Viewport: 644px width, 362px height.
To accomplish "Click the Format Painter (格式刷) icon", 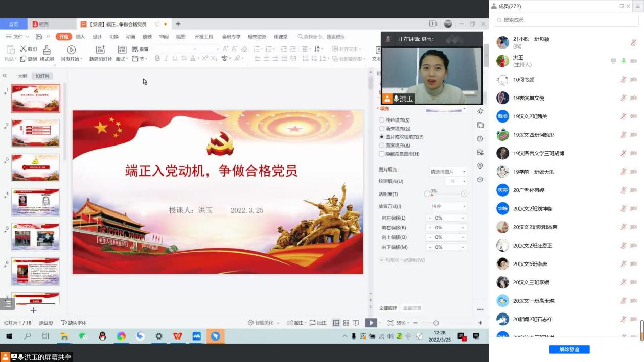I will point(47,50).
